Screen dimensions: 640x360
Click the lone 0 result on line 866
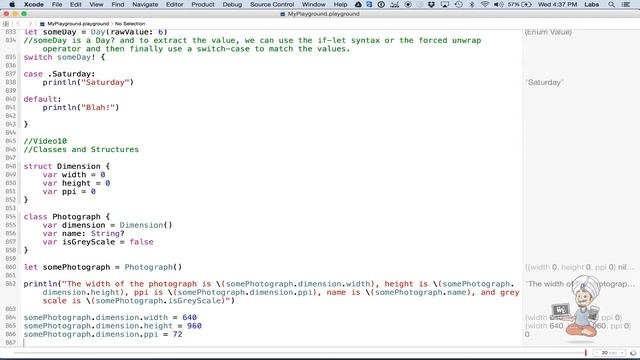pos(527,334)
